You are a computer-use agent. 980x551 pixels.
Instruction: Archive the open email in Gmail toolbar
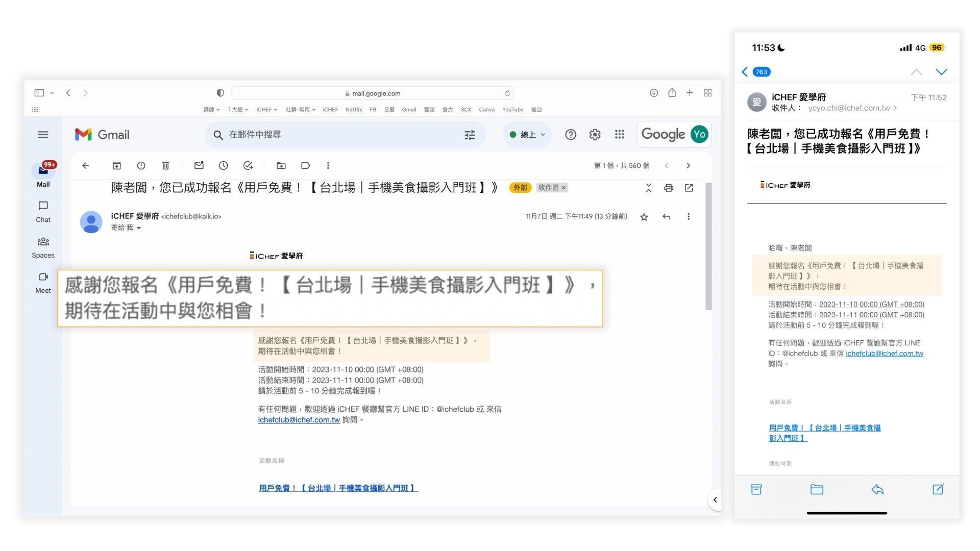coord(116,166)
